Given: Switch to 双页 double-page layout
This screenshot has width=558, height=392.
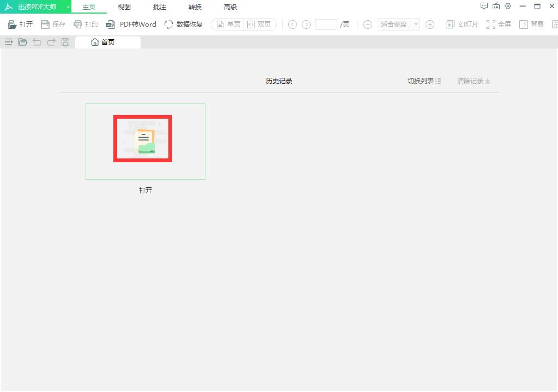Looking at the screenshot, I should tap(259, 24).
